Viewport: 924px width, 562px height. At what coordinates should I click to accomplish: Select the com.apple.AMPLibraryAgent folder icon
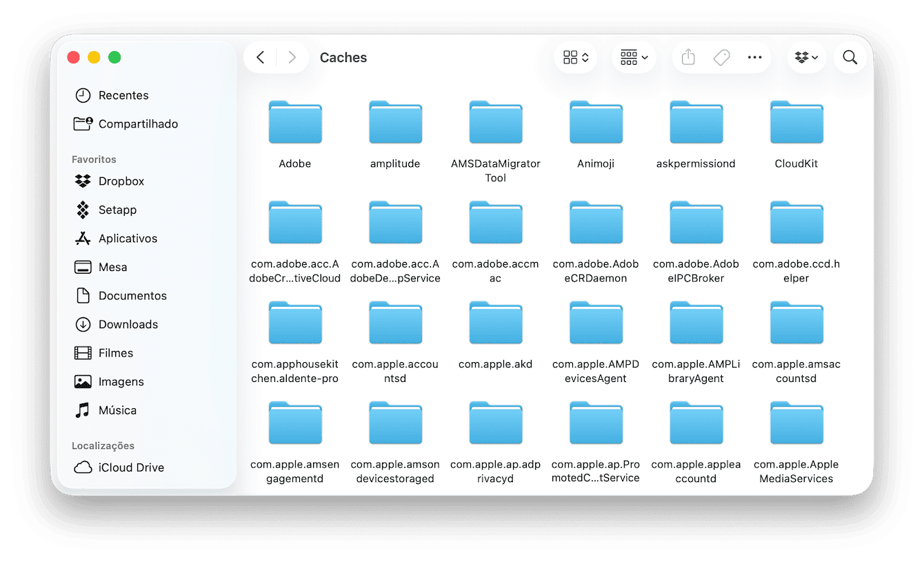tap(696, 323)
